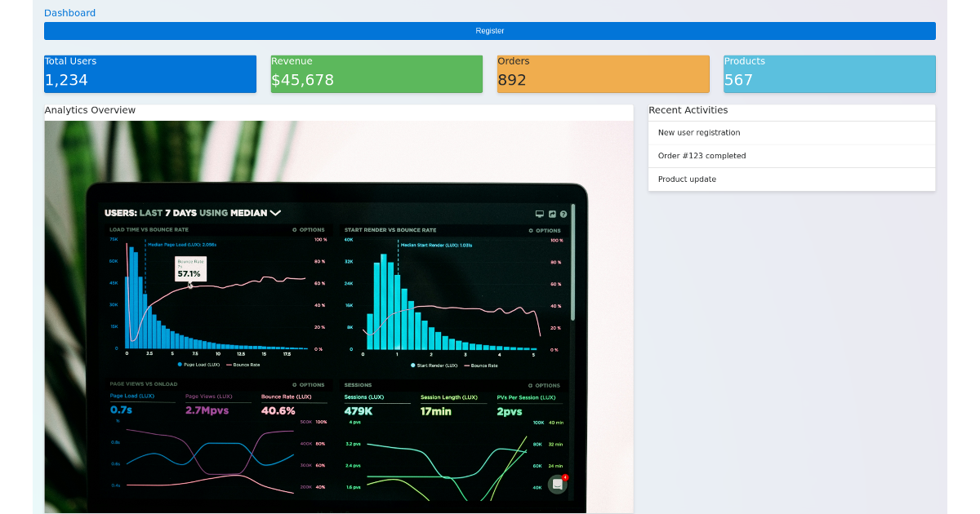Toggle the Page Load (LUX) legend entry
This screenshot has width=980, height=514.
pyautogui.click(x=202, y=365)
